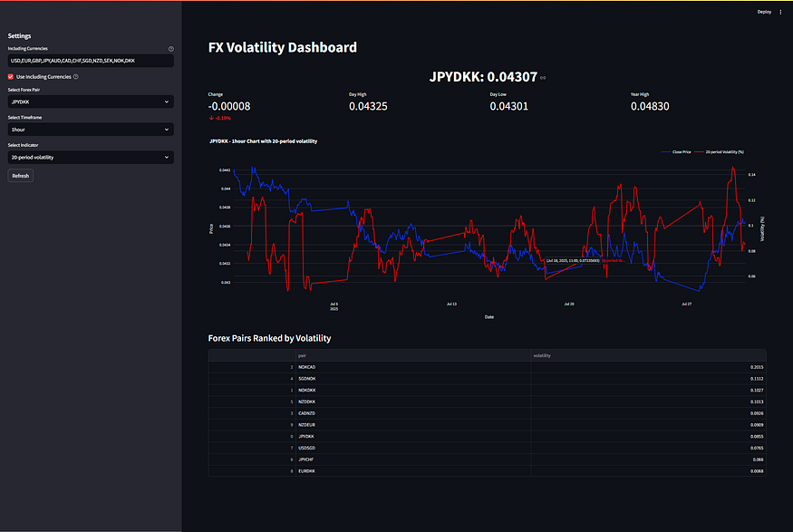Open the three-dot app options menu
Image resolution: width=793 pixels, height=532 pixels.
click(778, 12)
